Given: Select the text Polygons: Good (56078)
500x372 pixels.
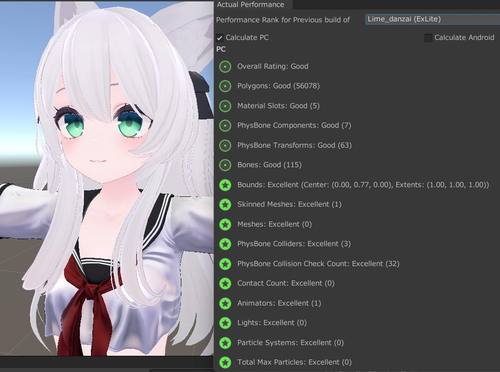Looking at the screenshot, I should pyautogui.click(x=278, y=86).
